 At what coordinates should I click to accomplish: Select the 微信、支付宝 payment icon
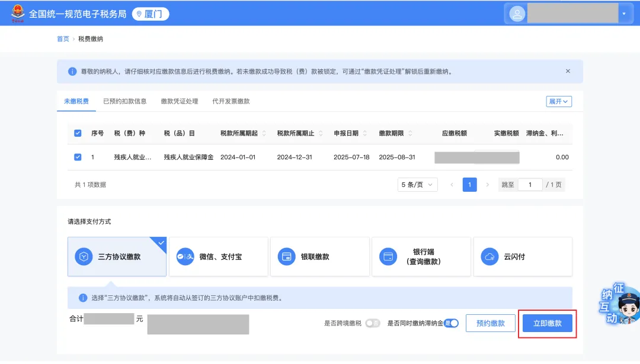pyautogui.click(x=185, y=257)
